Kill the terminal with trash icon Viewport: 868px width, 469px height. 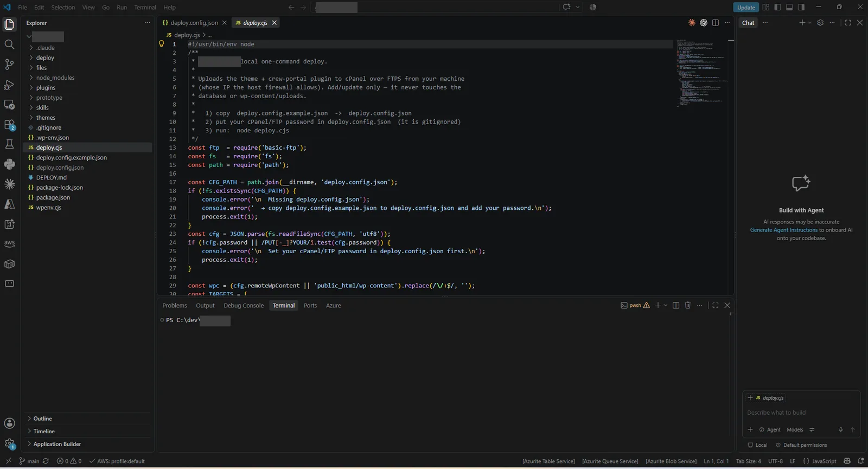tap(688, 305)
